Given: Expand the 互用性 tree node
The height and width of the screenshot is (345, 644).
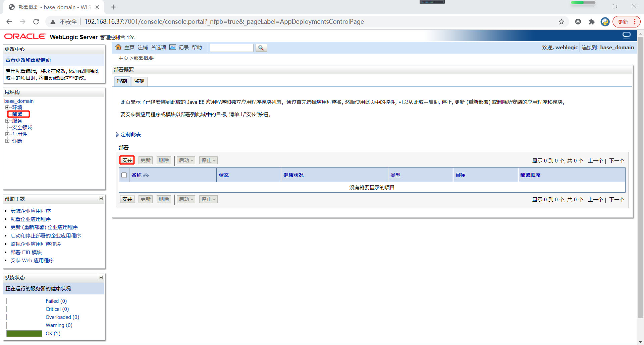Looking at the screenshot, I should click(x=7, y=134).
